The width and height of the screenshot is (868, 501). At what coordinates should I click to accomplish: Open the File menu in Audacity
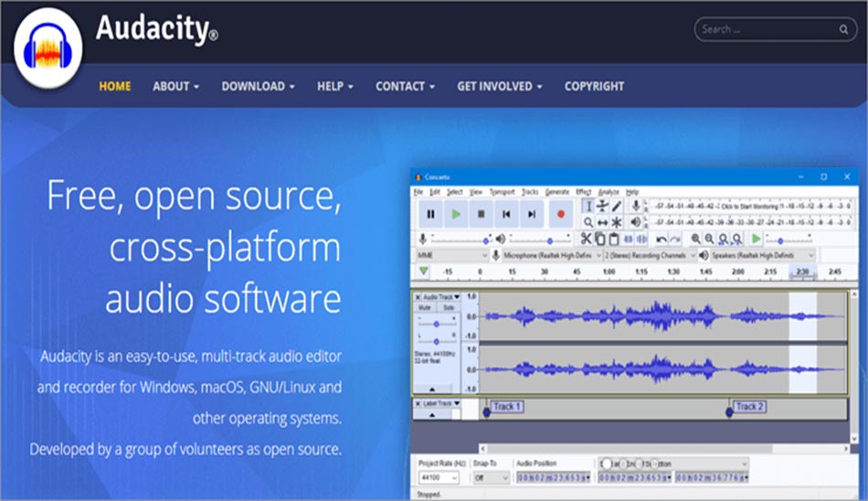pos(418,192)
